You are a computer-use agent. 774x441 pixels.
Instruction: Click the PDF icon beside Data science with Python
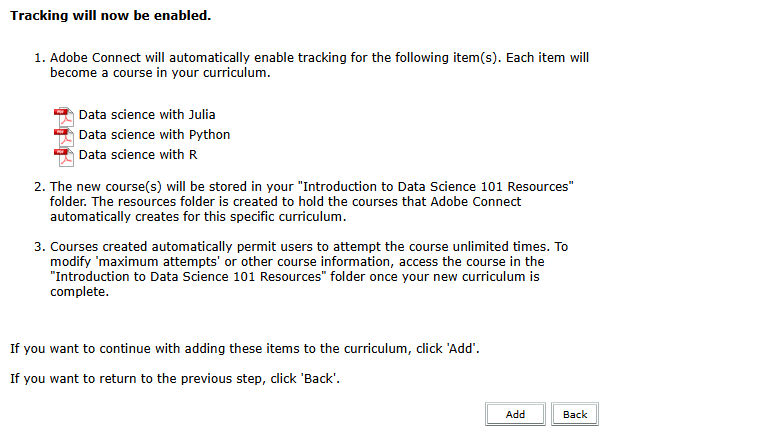pyautogui.click(x=63, y=135)
